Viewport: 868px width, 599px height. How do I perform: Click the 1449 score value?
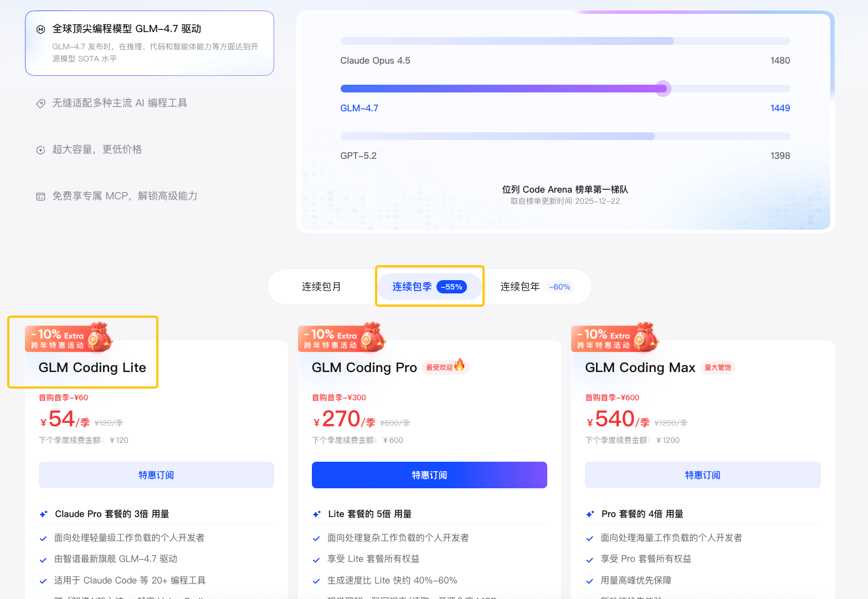pyautogui.click(x=780, y=109)
